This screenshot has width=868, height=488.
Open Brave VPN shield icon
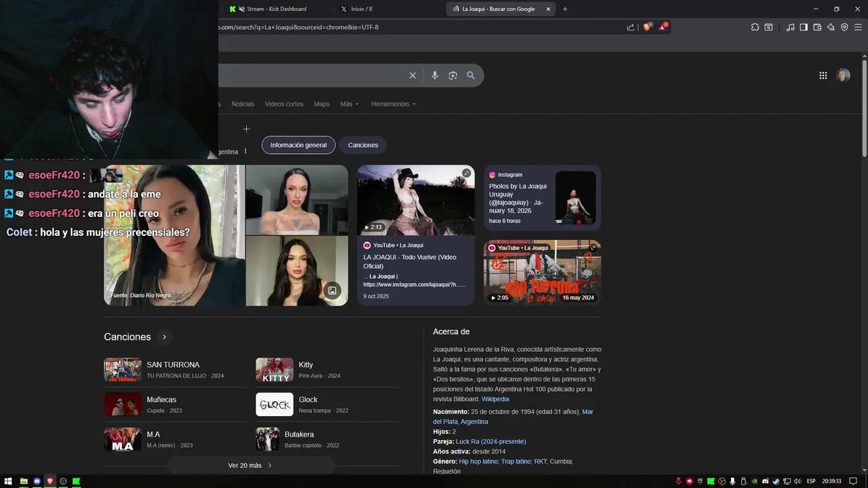(844, 27)
